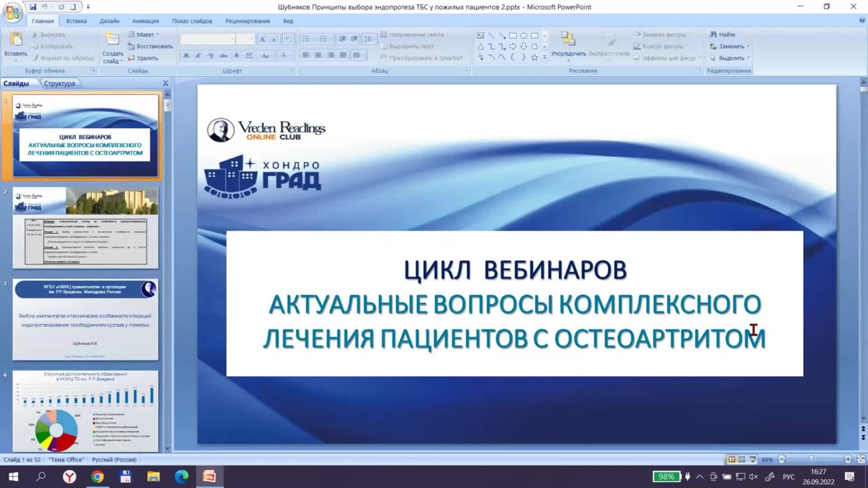Click the Paste (Вставить) clipboard icon

16,40
